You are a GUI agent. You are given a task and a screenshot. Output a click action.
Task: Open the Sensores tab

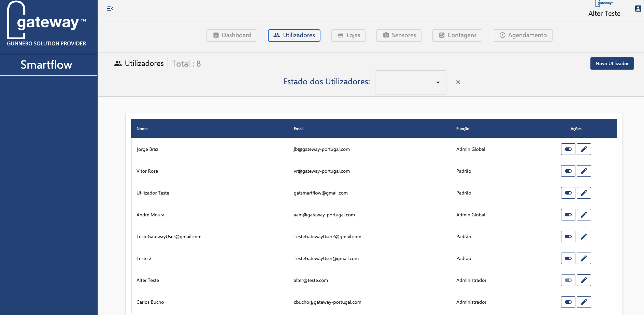click(399, 35)
